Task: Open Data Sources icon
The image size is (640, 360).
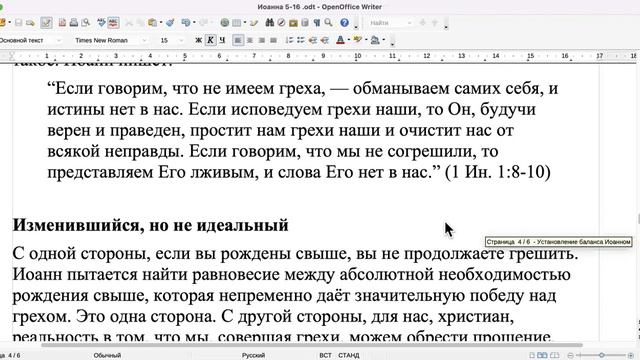Action: [304, 23]
